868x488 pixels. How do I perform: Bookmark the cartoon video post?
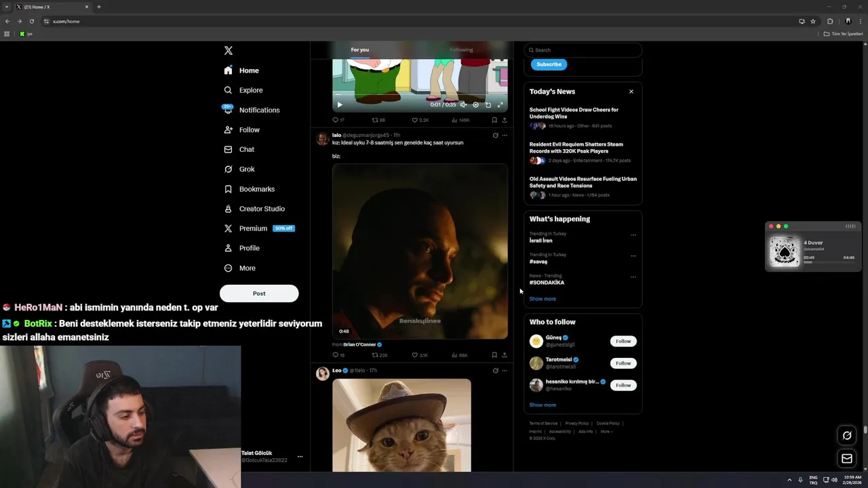(x=494, y=120)
